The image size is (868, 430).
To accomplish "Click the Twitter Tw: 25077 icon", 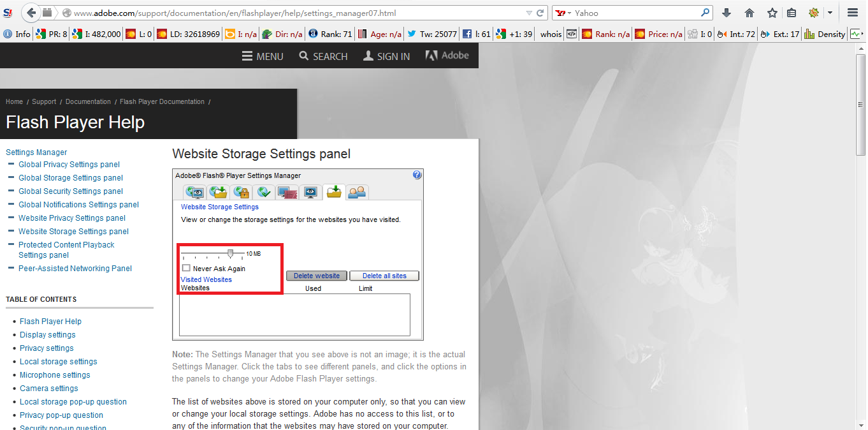I will (x=432, y=34).
